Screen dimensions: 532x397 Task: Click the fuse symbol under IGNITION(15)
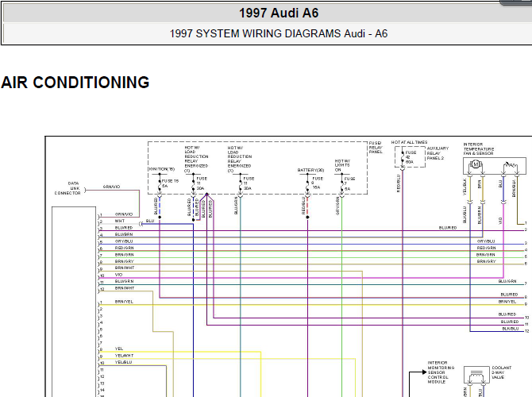(x=160, y=186)
